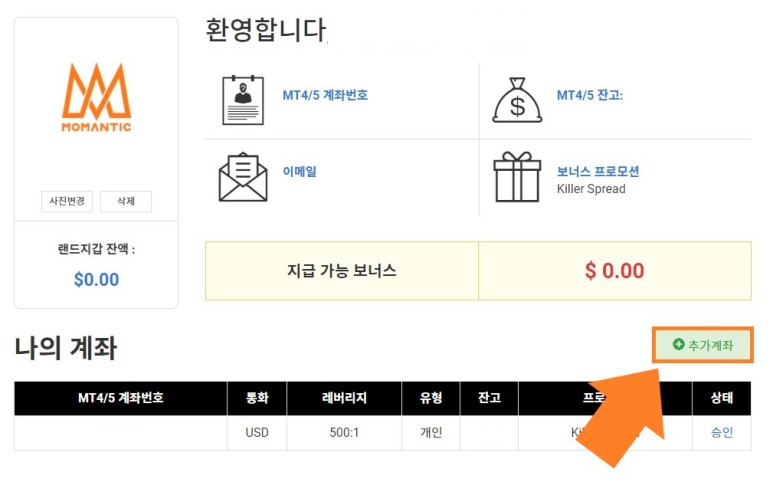This screenshot has height=492, width=773.
Task: Click the 지급 가능 보너스 box
Action: coord(342,271)
